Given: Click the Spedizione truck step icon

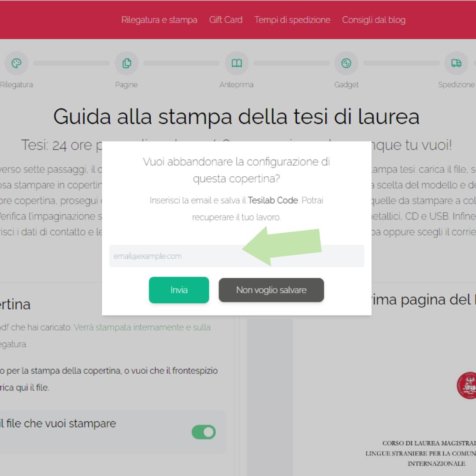Looking at the screenshot, I should [x=457, y=63].
